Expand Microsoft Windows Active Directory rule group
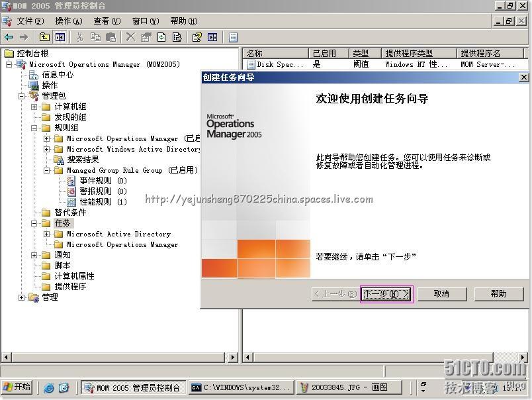This screenshot has height=400, width=532. (x=46, y=149)
